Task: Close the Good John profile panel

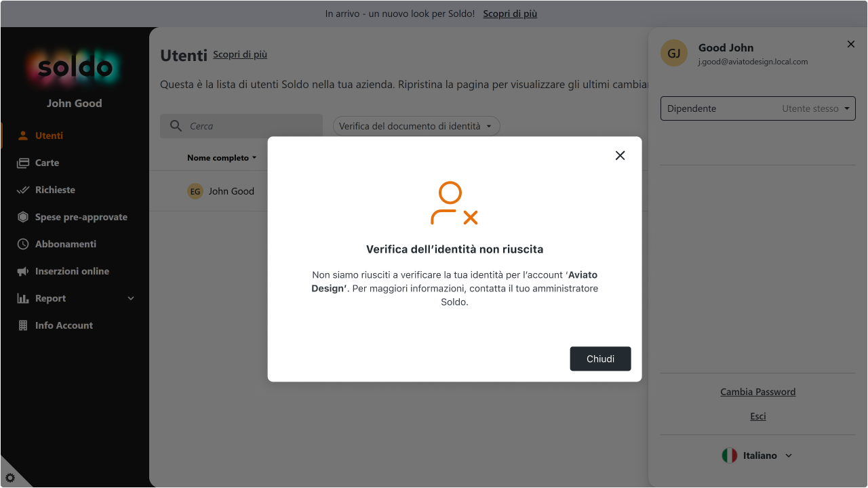Action: coord(851,44)
